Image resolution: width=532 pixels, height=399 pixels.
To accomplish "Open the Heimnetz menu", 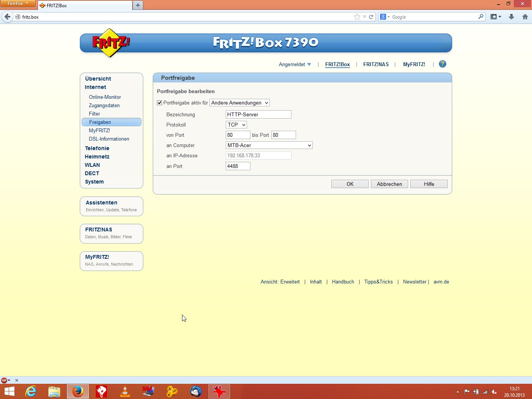I will point(97,157).
